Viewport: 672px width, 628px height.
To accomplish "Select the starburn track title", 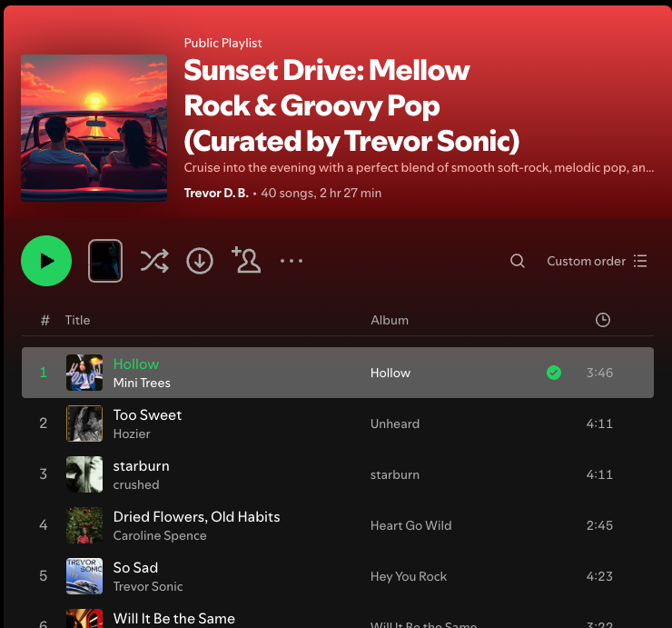I will pyautogui.click(x=142, y=466).
